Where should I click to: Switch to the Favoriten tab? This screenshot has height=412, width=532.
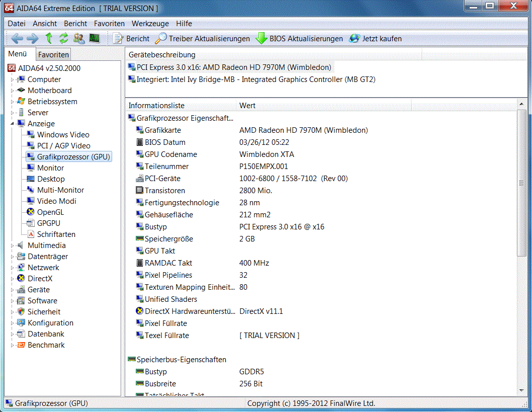pos(53,55)
